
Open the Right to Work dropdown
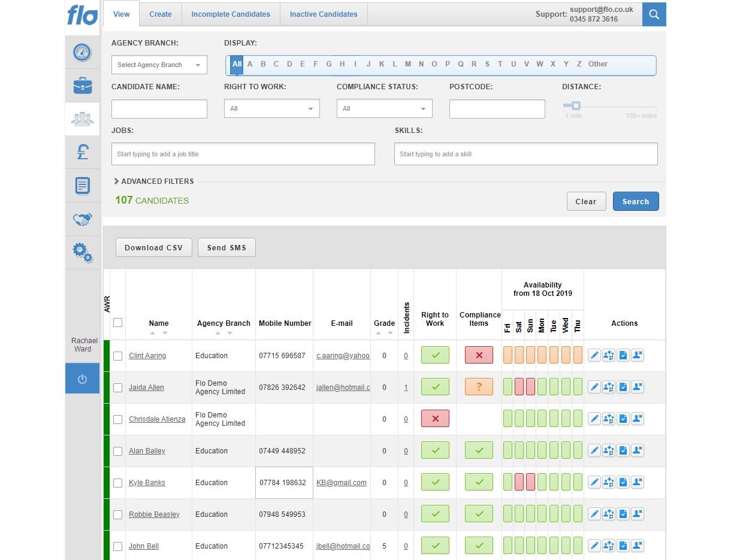click(271, 108)
